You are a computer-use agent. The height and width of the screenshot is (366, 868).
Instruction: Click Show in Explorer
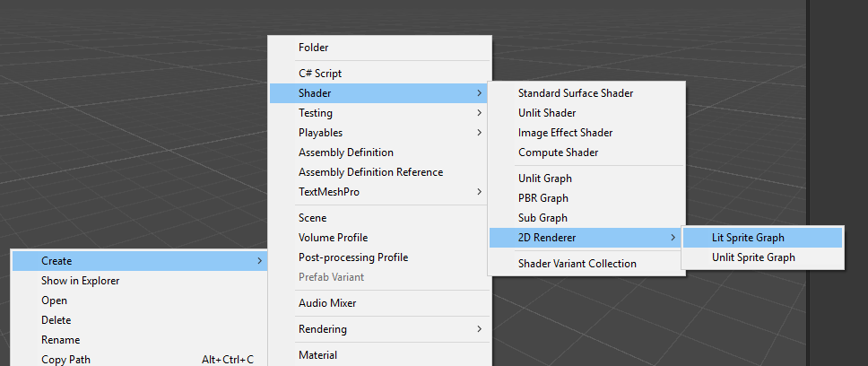(x=81, y=281)
